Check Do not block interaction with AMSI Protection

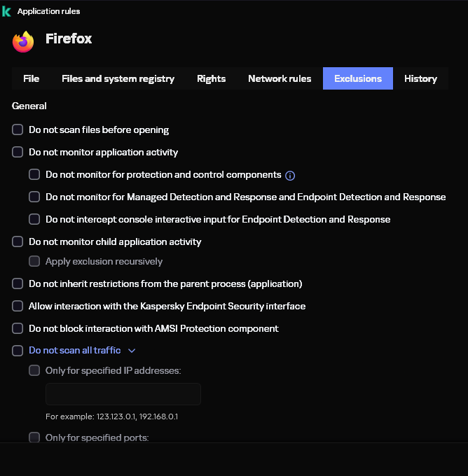tap(18, 328)
